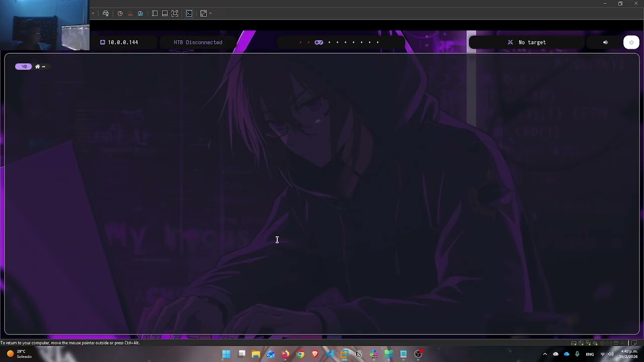
Task: Click the VMware message log icon
Action: [634, 343]
